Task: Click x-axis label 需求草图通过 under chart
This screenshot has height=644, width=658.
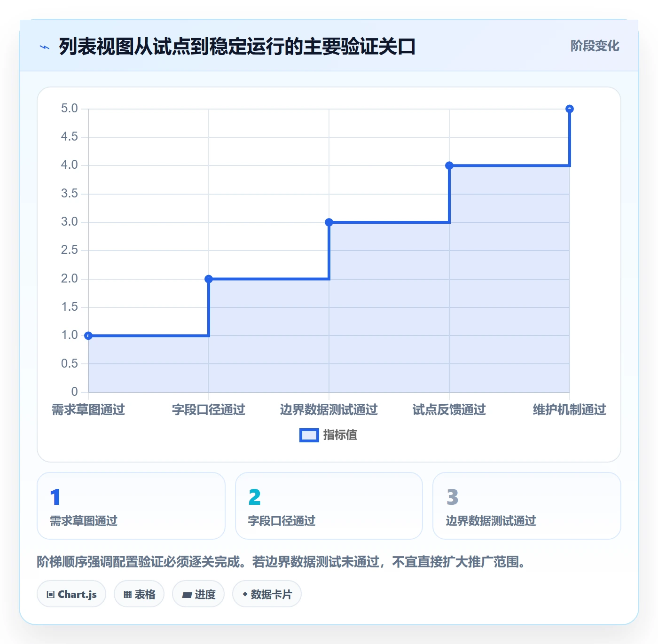Action: click(x=88, y=410)
